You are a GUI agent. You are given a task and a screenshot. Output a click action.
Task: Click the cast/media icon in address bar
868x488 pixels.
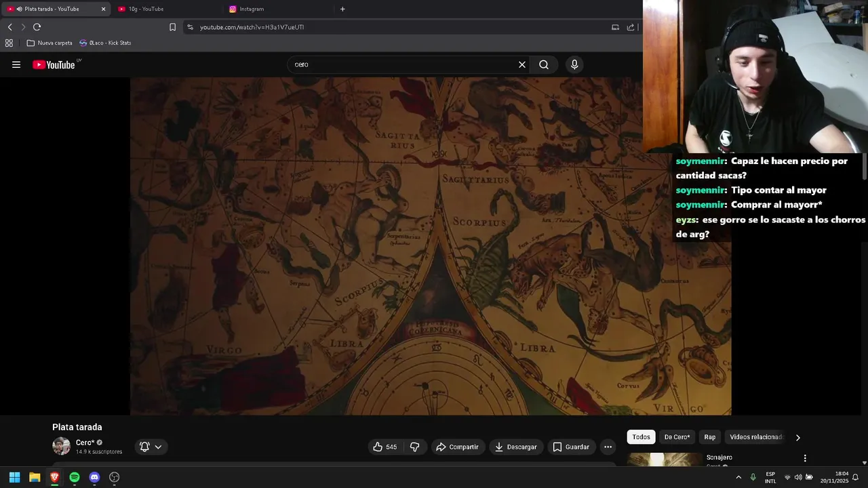click(x=615, y=27)
